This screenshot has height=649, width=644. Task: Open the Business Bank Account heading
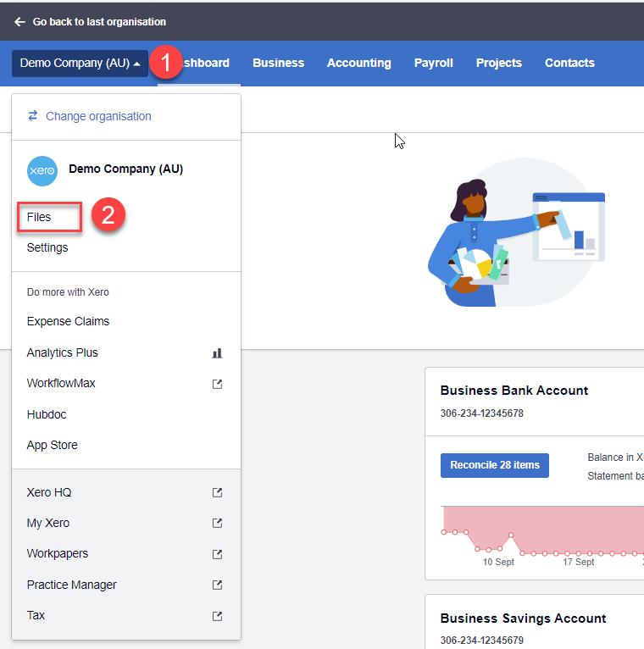[x=514, y=391]
